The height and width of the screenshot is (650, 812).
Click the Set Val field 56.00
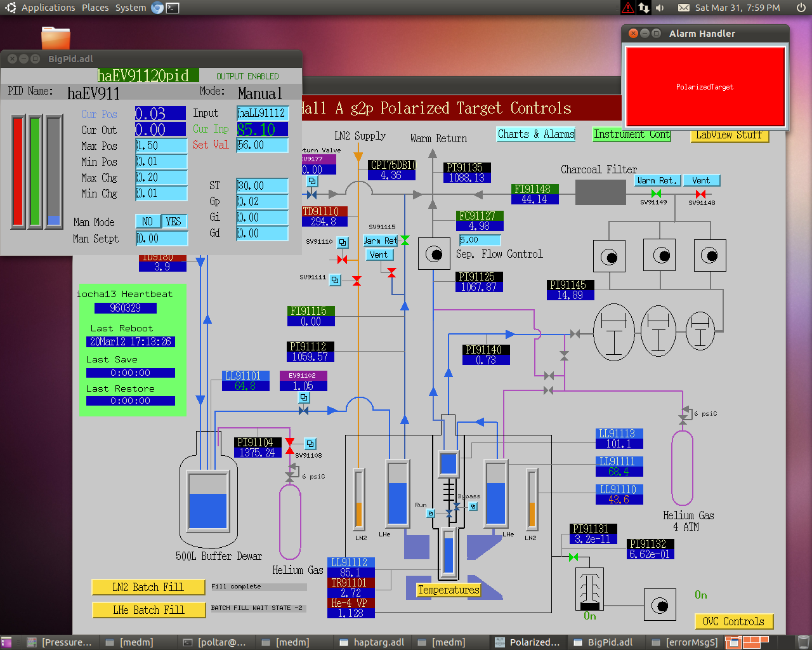(263, 145)
